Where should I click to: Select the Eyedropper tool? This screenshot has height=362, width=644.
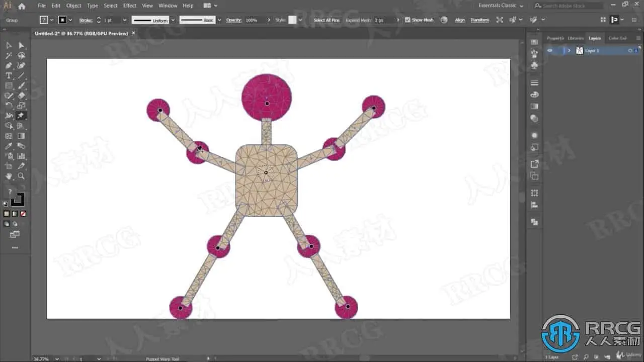click(9, 146)
